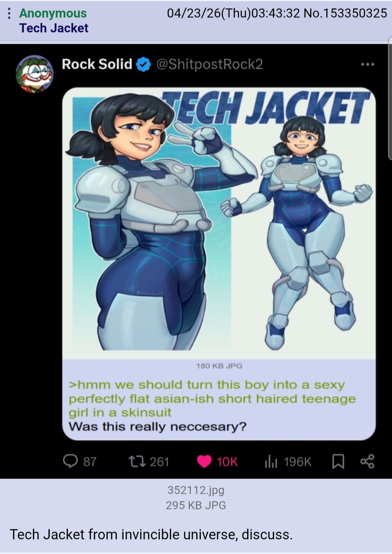Image resolution: width=392 pixels, height=554 pixels.
Task: Click the Rock Solid display name
Action: coord(97,64)
